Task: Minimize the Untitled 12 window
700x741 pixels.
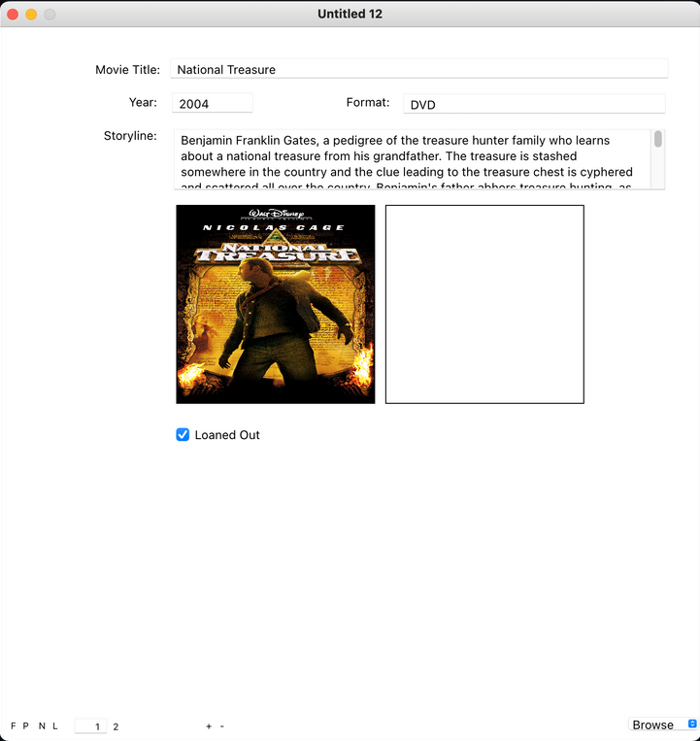Action: point(31,15)
